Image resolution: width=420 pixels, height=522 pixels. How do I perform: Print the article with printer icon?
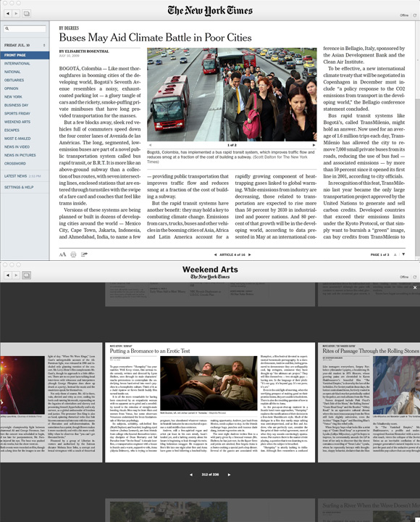pos(73,254)
